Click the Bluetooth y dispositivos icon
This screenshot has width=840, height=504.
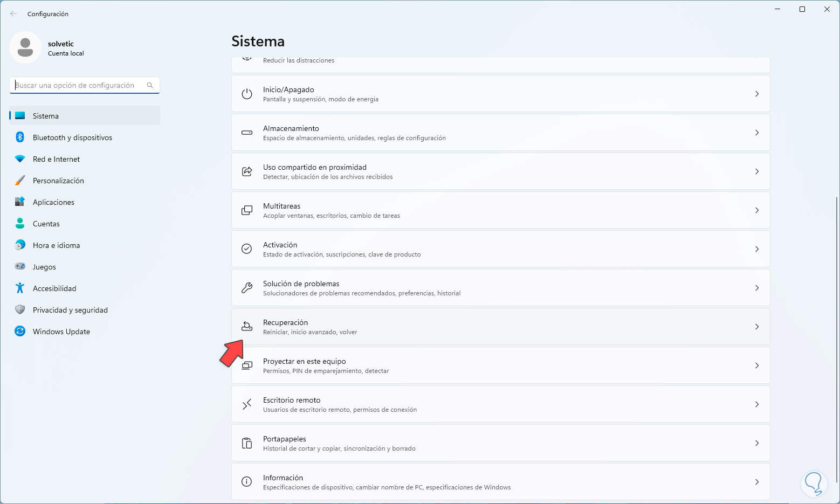click(x=20, y=137)
